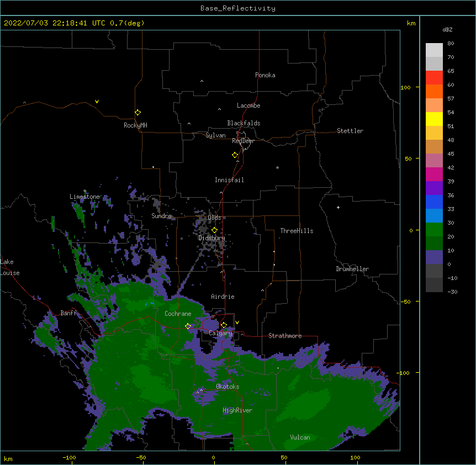The height and width of the screenshot is (465, 476).
Task: Click the yellow V marker east of Calgary
Action: pos(237,323)
